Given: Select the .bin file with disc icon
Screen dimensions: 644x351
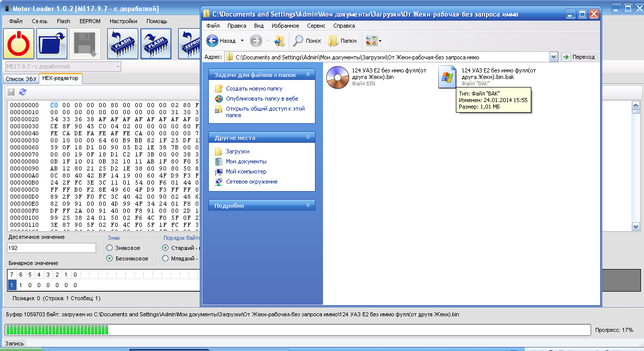Looking at the screenshot, I should (337, 77).
